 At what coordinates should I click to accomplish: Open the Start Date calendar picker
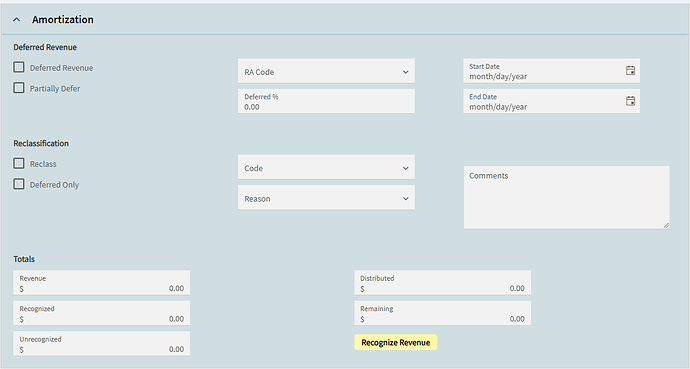coord(630,70)
